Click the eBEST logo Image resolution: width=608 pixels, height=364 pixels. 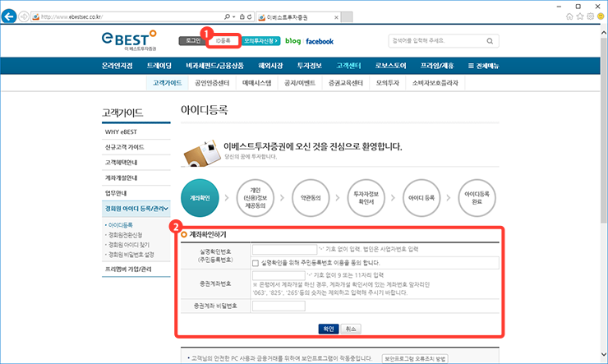coord(129,40)
